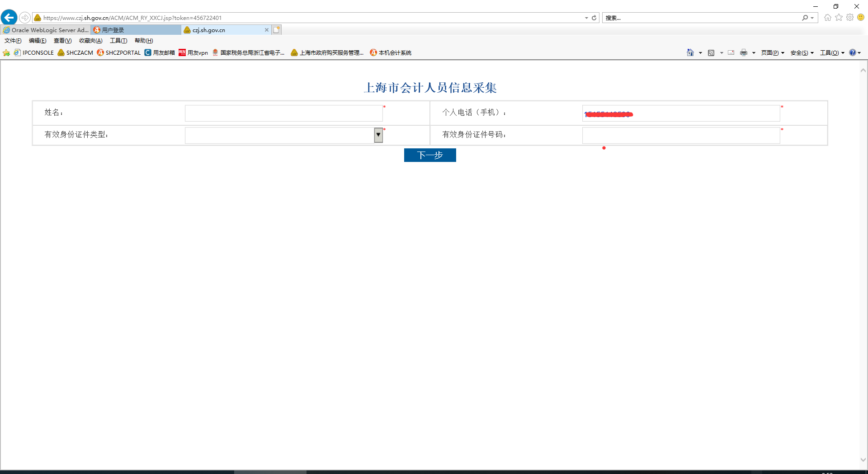
Task: Click the smiley feedback icon
Action: coord(861,18)
